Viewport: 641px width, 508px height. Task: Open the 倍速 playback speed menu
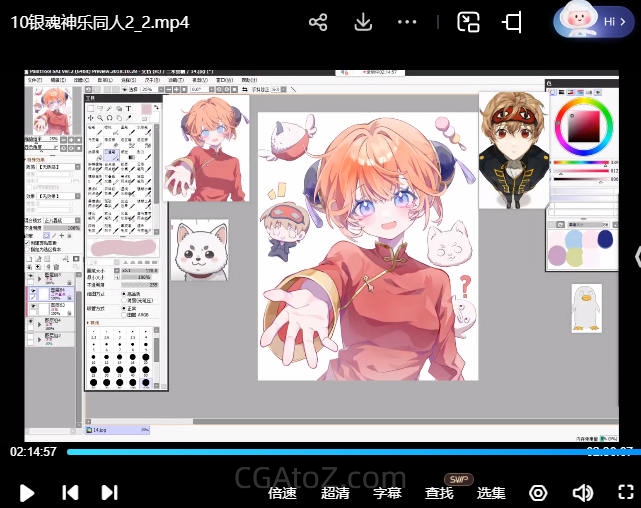[282, 493]
